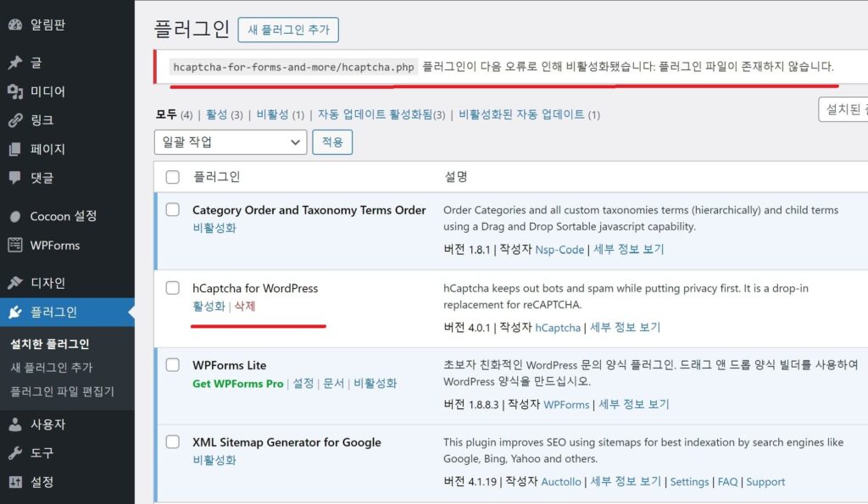Click the 디자인 paintbrush icon
This screenshot has width=868, height=504.
(15, 283)
